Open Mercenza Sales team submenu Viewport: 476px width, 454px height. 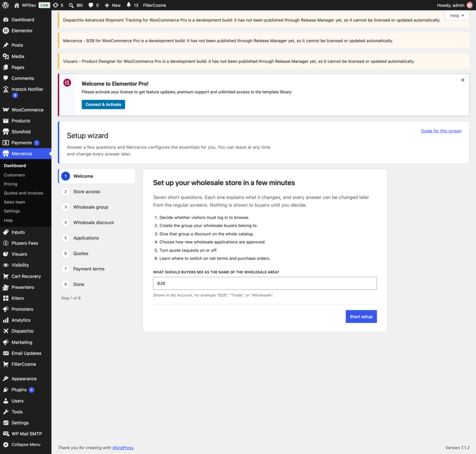[14, 202]
